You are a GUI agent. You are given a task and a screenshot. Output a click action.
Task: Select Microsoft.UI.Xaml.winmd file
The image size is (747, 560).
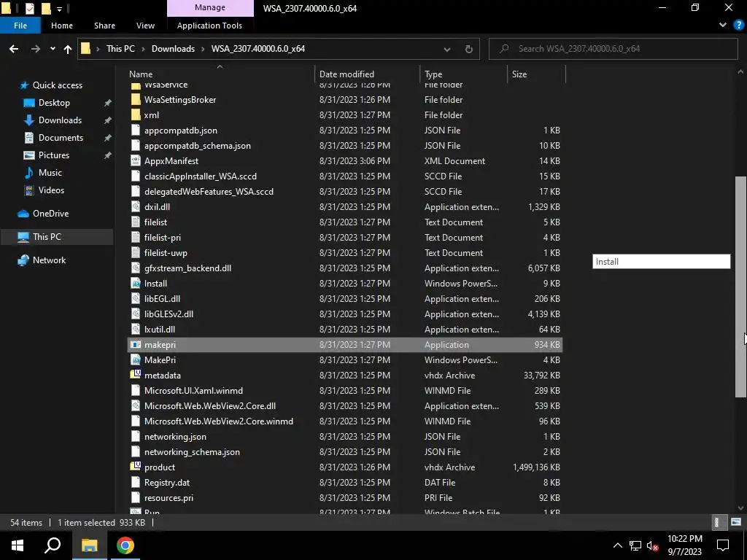pos(193,391)
